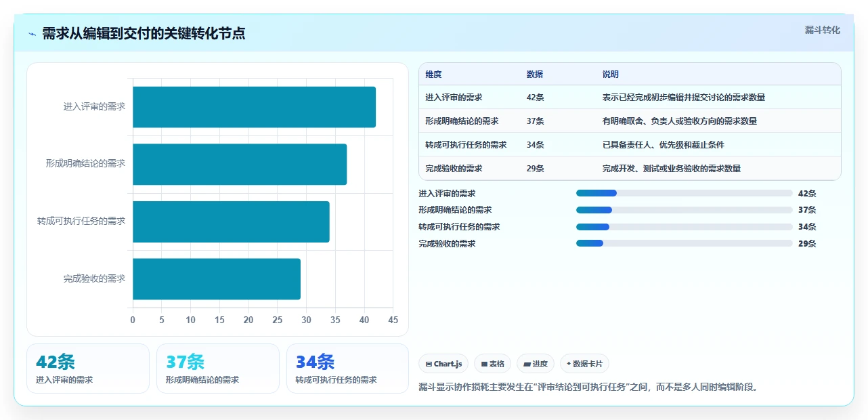The image size is (868, 420).
Task: Click table cell 42条
Action: coord(535,98)
